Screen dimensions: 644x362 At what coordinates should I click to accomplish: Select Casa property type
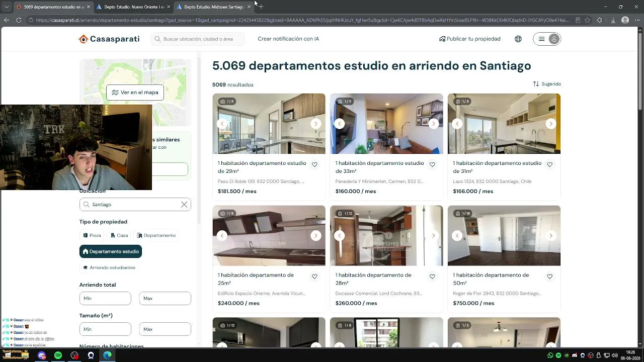coord(118,235)
